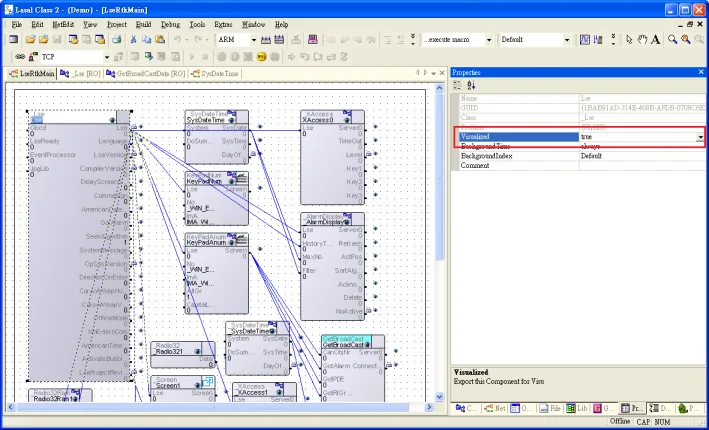The width and height of the screenshot is (709, 430).
Task: Select the Radio321 block
Action: coord(183,354)
